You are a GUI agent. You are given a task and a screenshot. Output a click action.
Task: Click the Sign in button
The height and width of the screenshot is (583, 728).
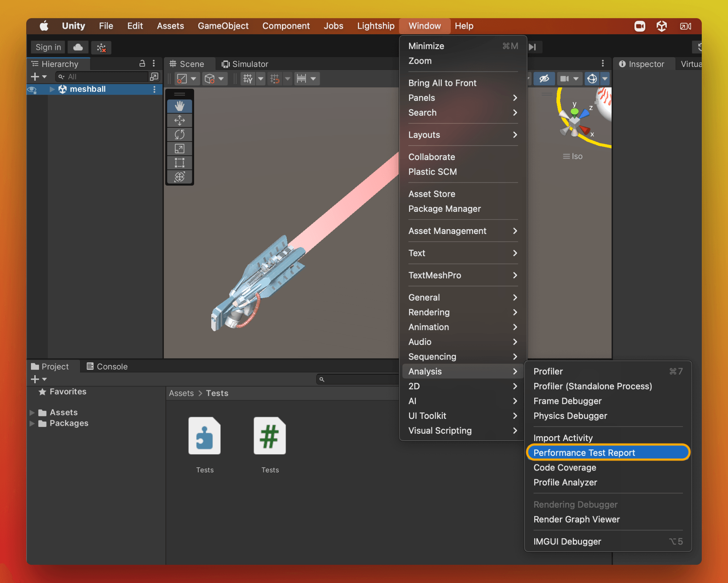tap(47, 47)
